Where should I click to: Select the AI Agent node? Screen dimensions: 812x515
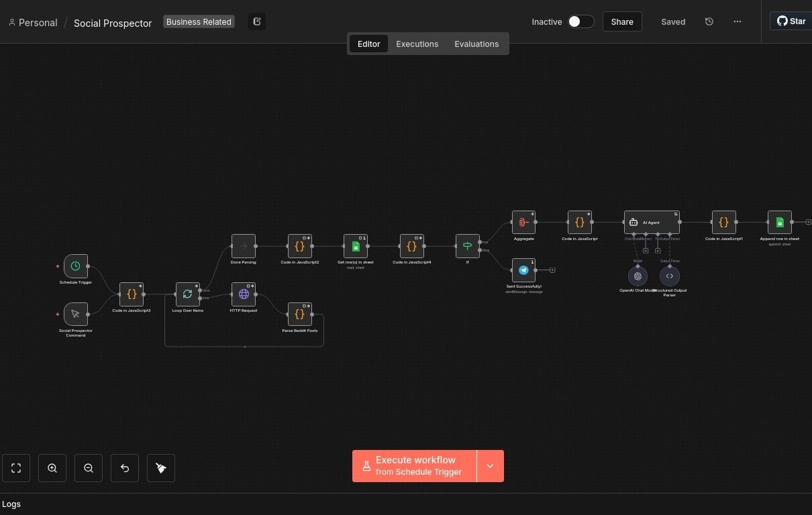tap(652, 223)
